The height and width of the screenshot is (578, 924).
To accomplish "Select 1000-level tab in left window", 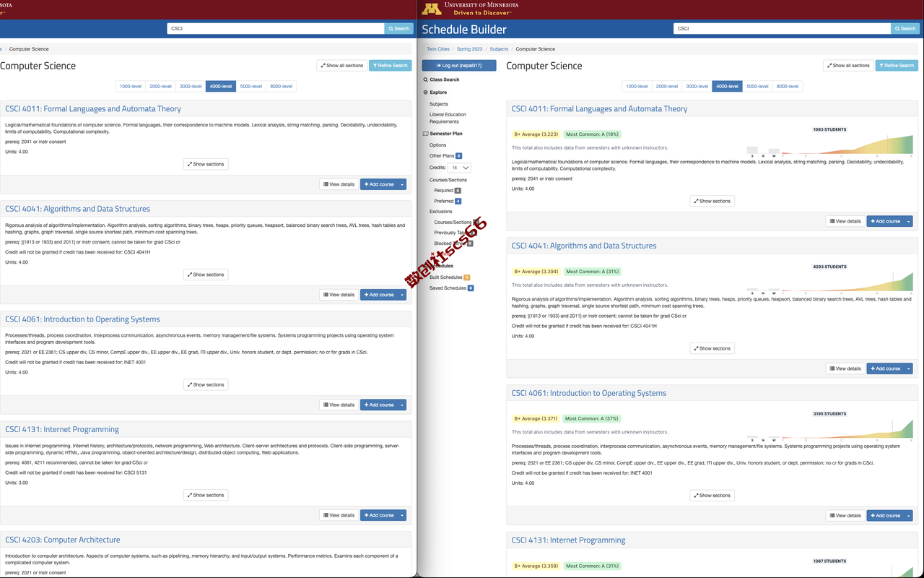I will (x=131, y=86).
